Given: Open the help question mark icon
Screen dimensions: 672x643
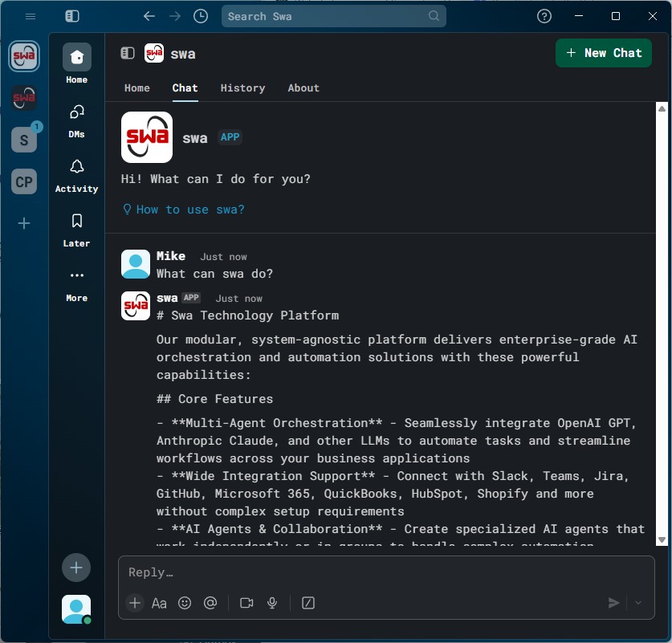Looking at the screenshot, I should (544, 16).
